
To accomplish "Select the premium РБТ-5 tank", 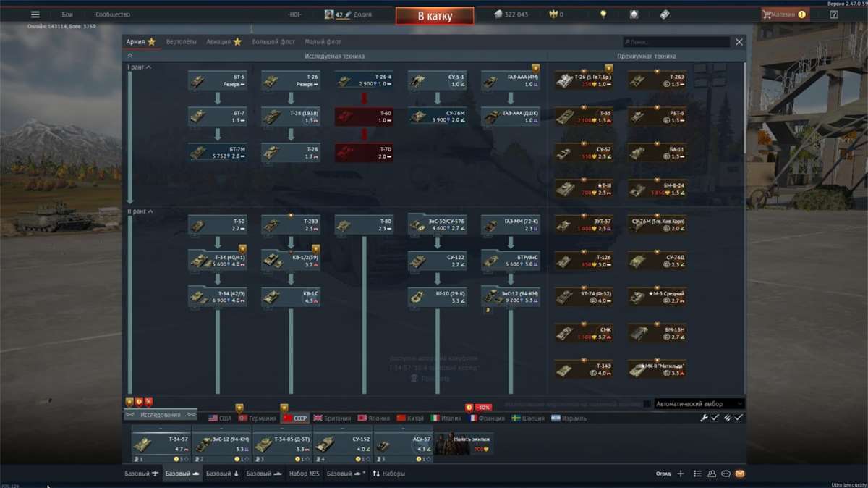I will pyautogui.click(x=657, y=117).
